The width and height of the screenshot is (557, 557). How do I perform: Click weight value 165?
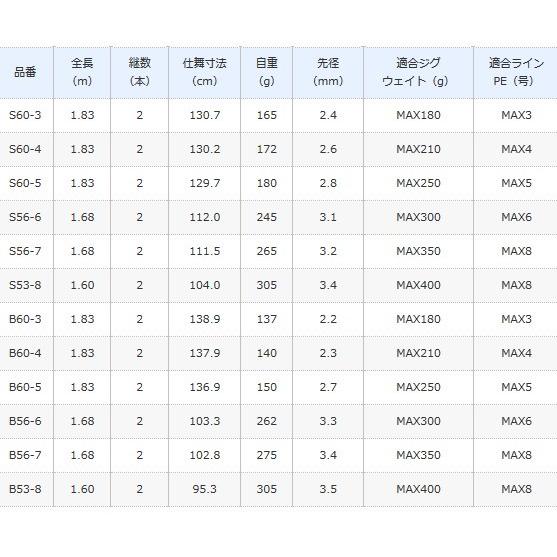tap(267, 115)
